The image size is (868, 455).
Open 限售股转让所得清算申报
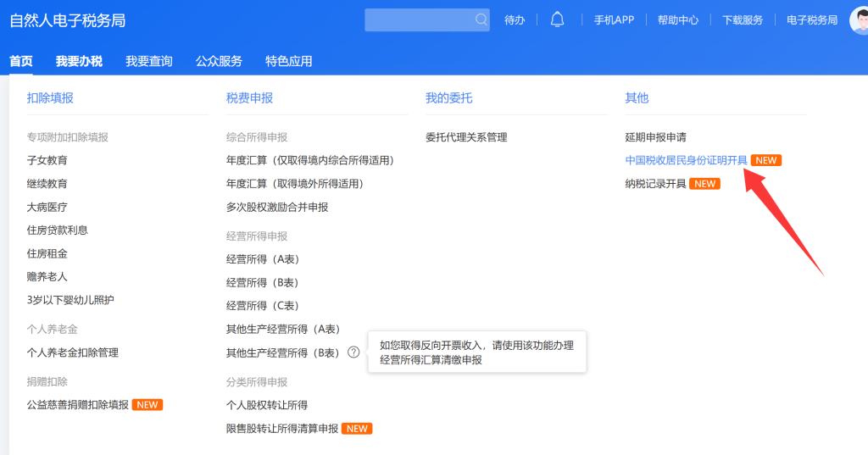pyautogui.click(x=282, y=429)
